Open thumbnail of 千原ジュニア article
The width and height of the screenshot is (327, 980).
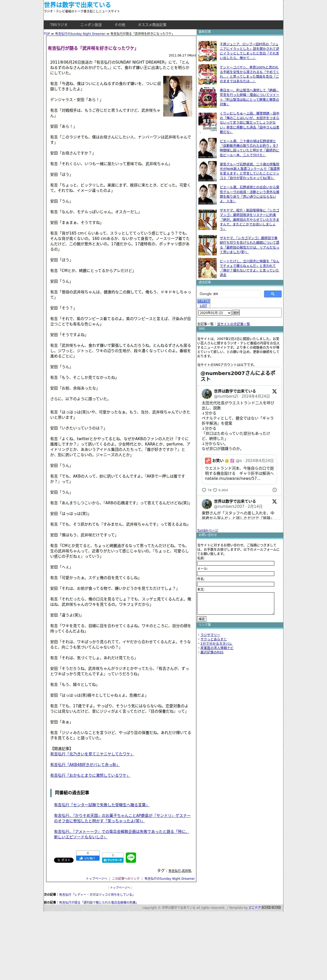click(208, 51)
